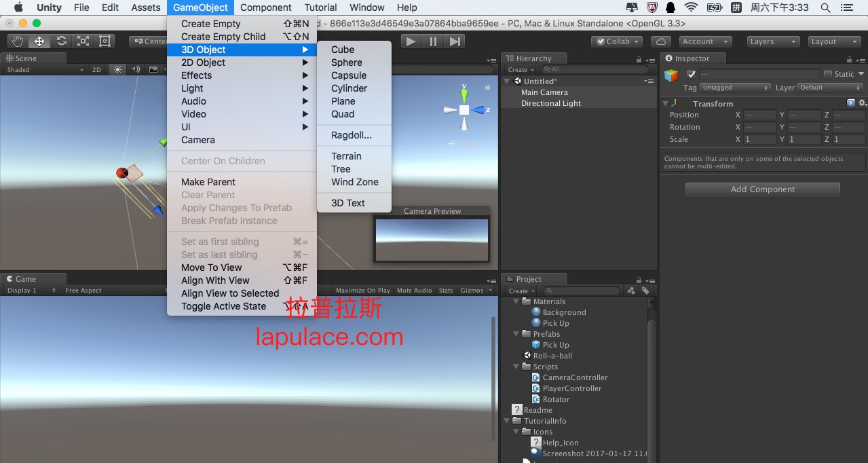Viewport: 868px width, 463px height.
Task: Toggle 2D mode in Scene view
Action: (96, 70)
